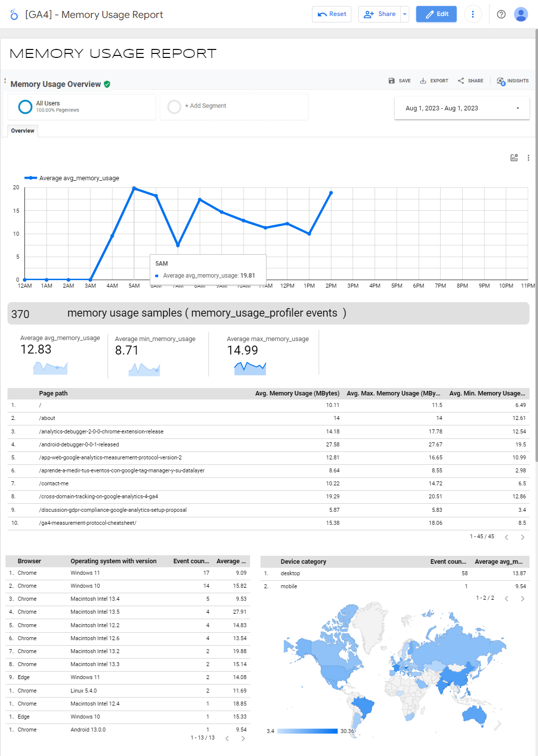Click the Save icon in overview toolbar

tap(392, 81)
